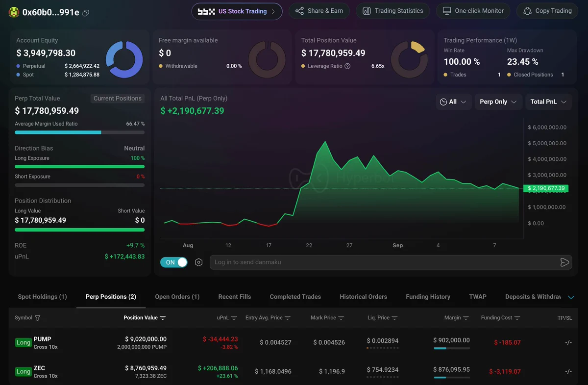This screenshot has width=588, height=385.
Task: Switch to Recent Fills tab
Action: tap(235, 297)
